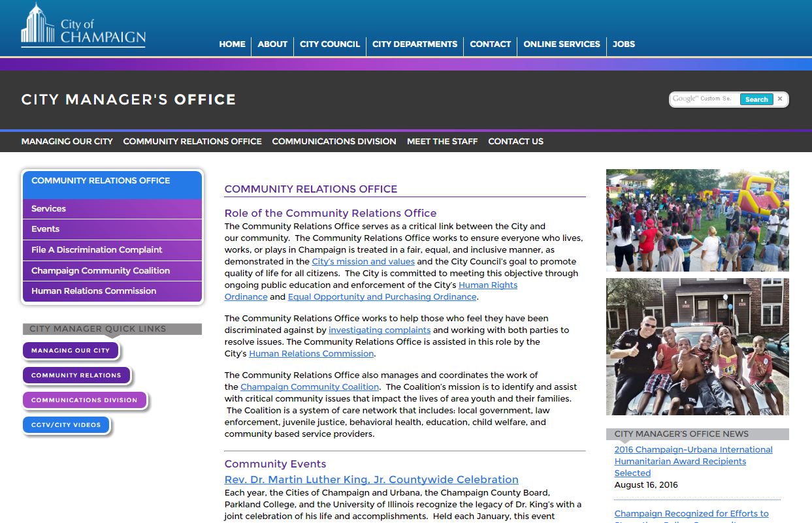This screenshot has height=523, width=812.
Task: Clear search with the X icon
Action: [779, 99]
